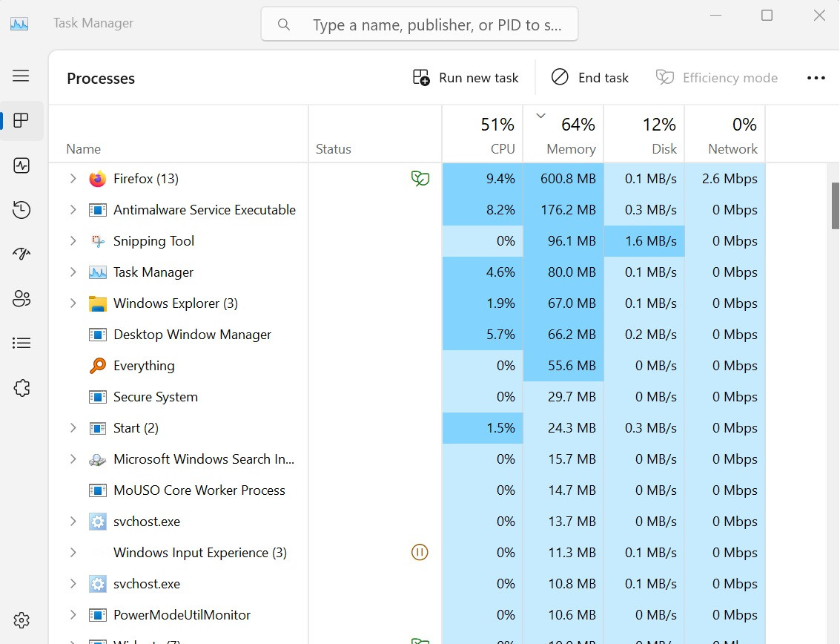Open the three-dots more options menu
Image resolution: width=840 pixels, height=644 pixels.
816,78
